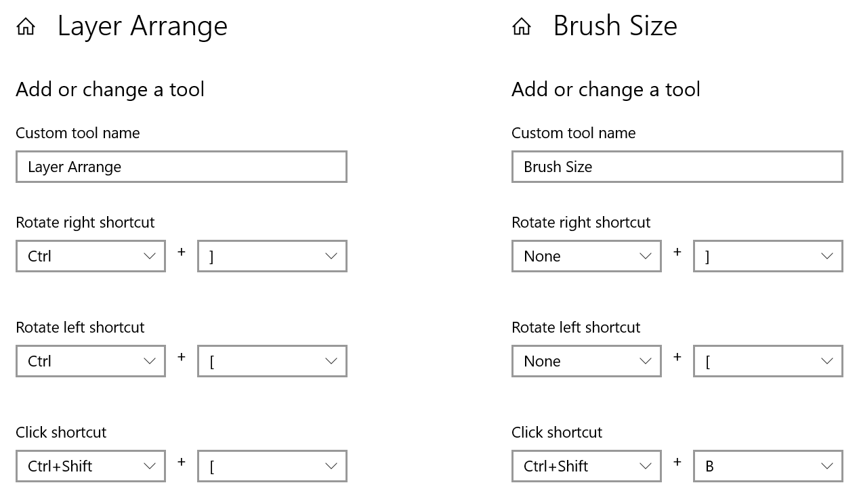This screenshot has width=859, height=504.
Task: Click the home icon above Brush Size
Action: coord(521,26)
